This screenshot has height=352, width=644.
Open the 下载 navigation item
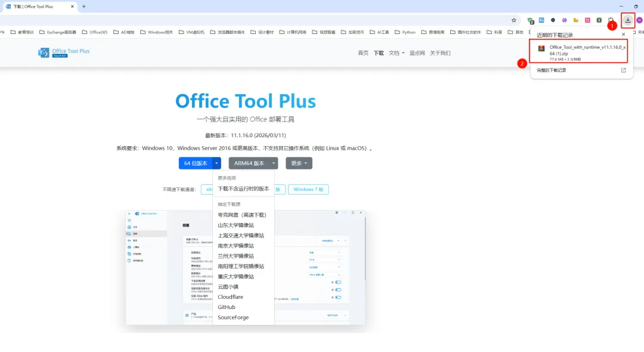[x=378, y=53]
